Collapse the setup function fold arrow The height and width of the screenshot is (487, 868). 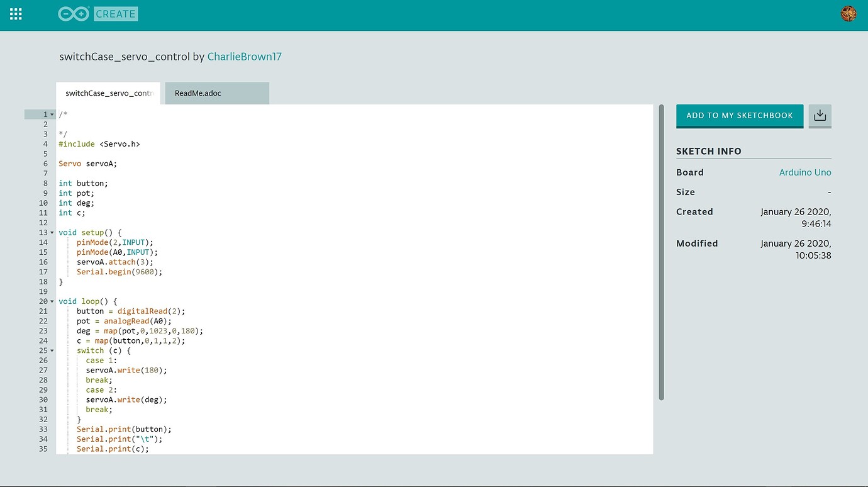click(52, 232)
